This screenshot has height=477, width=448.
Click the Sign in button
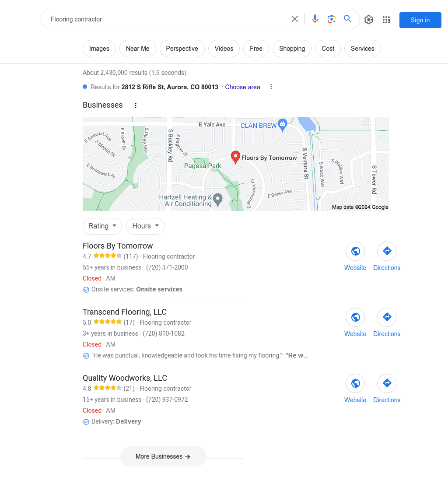tap(420, 20)
